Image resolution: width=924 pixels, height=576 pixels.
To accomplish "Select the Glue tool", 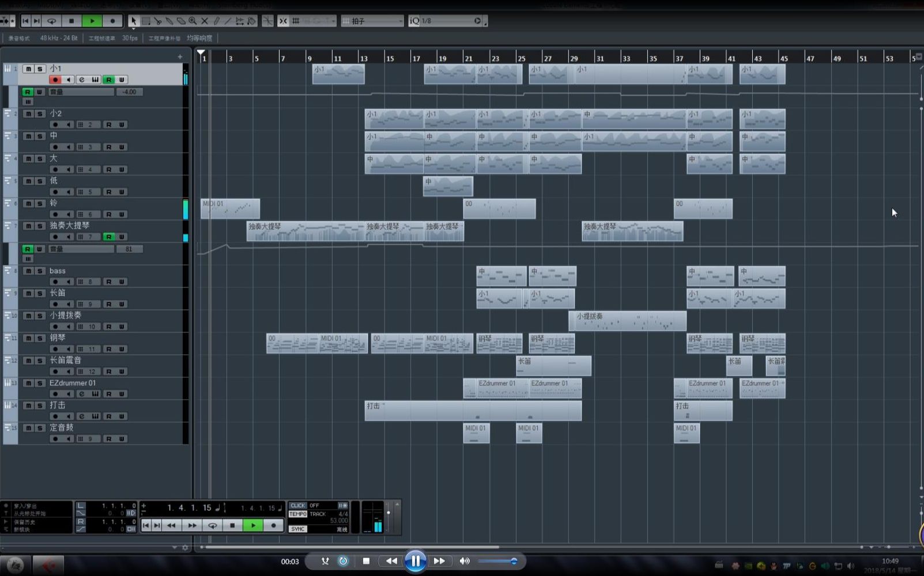I will (x=169, y=21).
